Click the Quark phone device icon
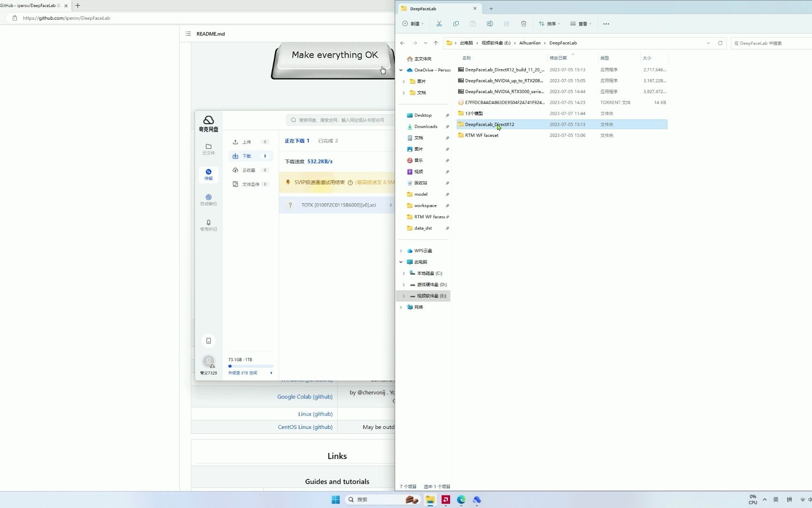Image resolution: width=812 pixels, height=508 pixels. click(209, 341)
